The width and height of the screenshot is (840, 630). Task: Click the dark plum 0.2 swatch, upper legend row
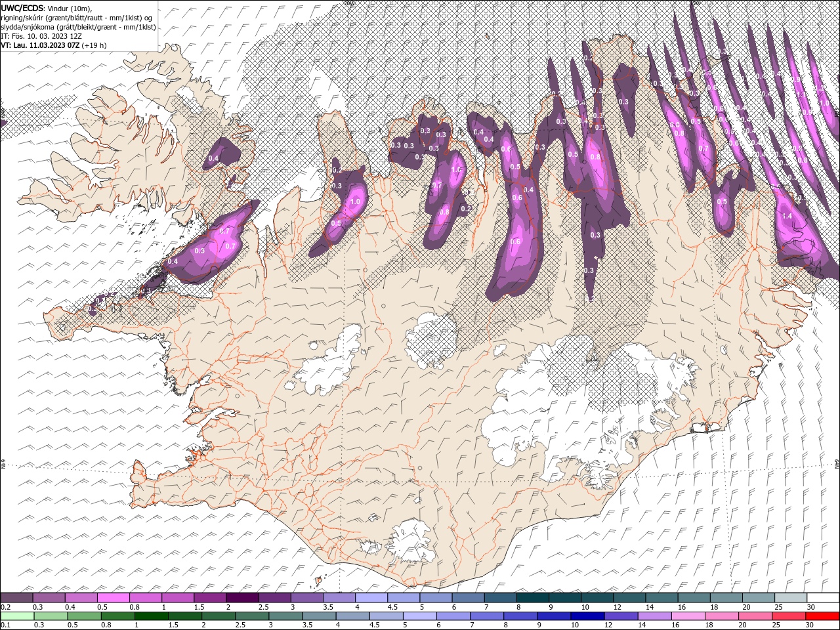pyautogui.click(x=16, y=598)
